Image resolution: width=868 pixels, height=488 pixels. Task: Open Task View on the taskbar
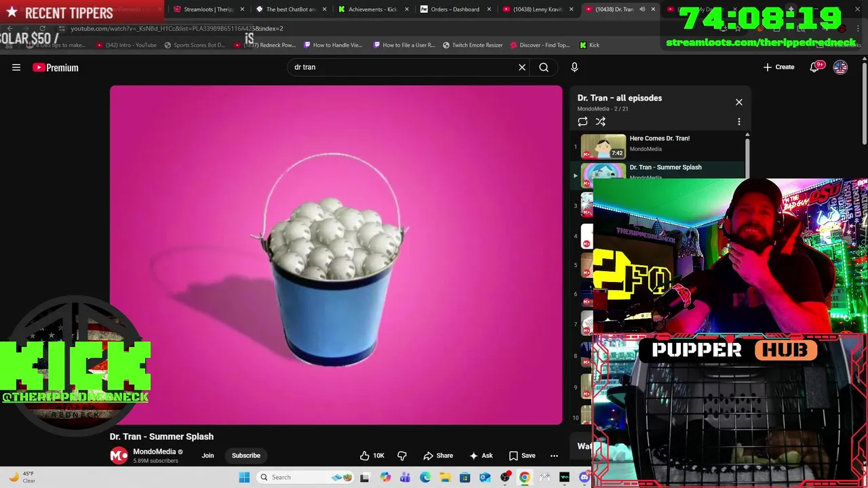click(365, 477)
